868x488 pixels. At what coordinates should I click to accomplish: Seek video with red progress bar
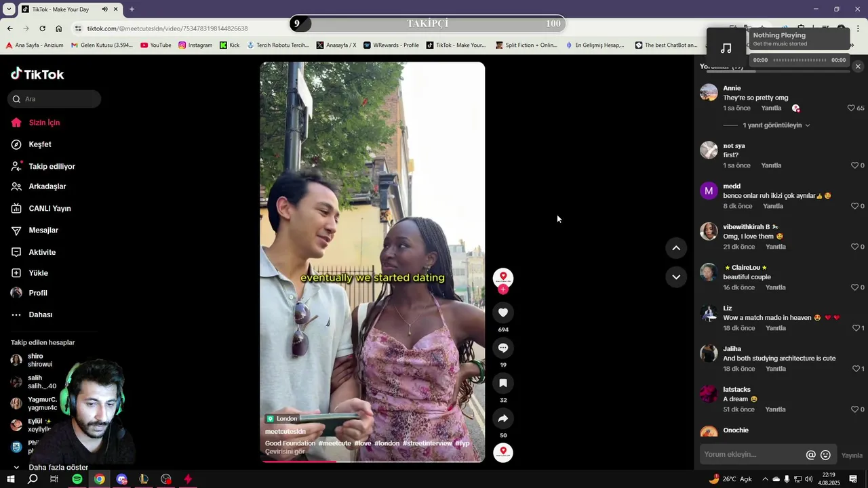(x=372, y=462)
